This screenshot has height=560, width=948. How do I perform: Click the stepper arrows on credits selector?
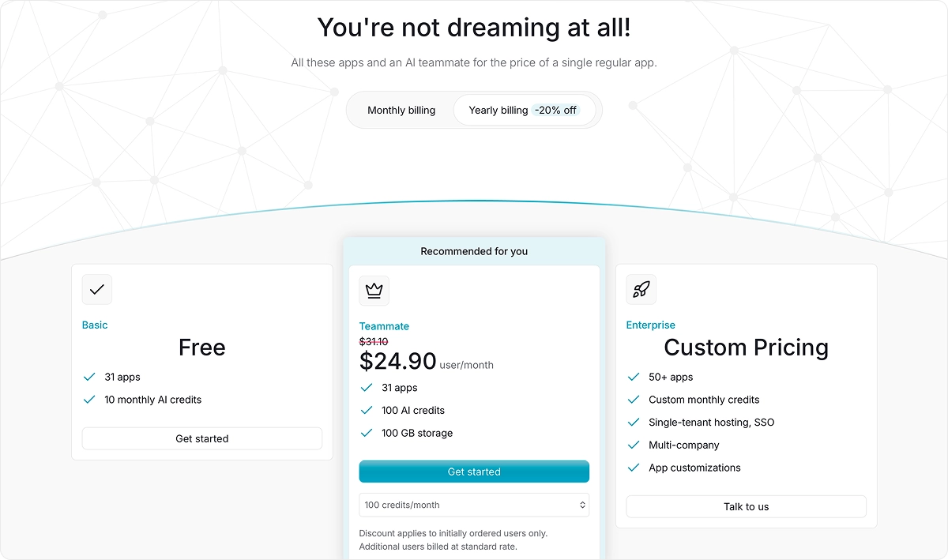[582, 505]
